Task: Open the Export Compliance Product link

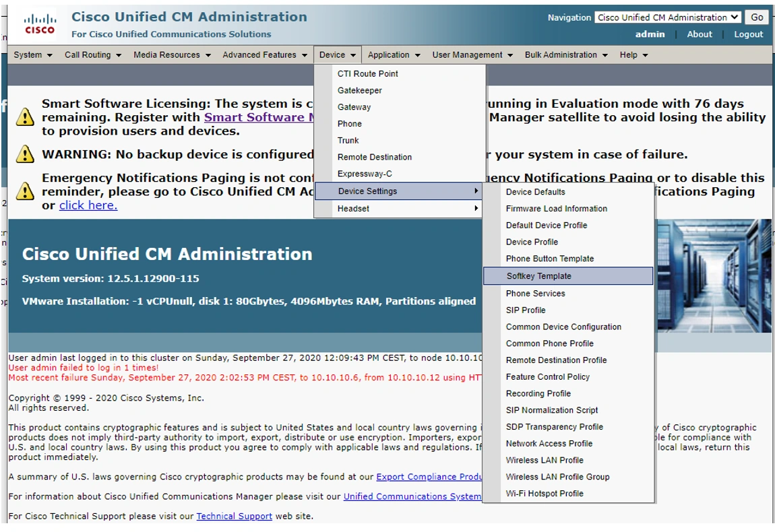Action: point(429,477)
